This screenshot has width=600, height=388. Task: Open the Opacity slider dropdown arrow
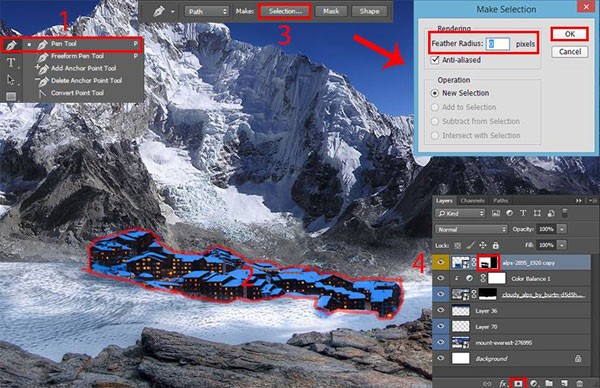(x=562, y=229)
